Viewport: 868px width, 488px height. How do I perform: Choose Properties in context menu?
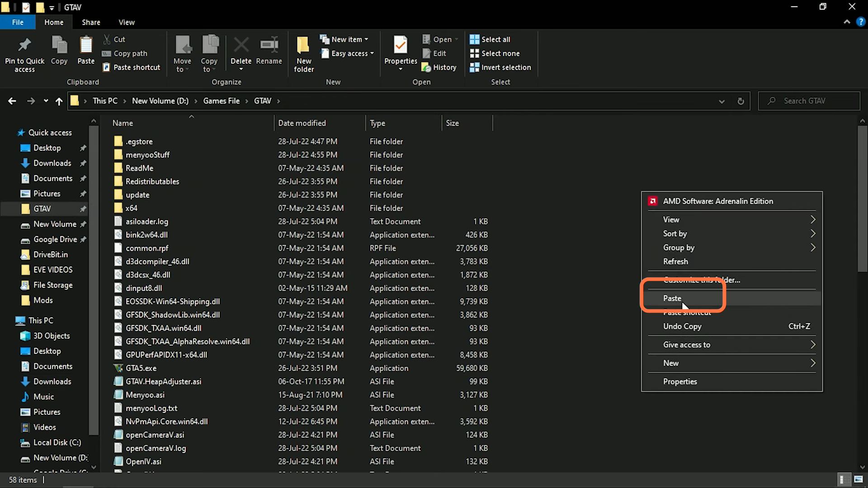732,382
